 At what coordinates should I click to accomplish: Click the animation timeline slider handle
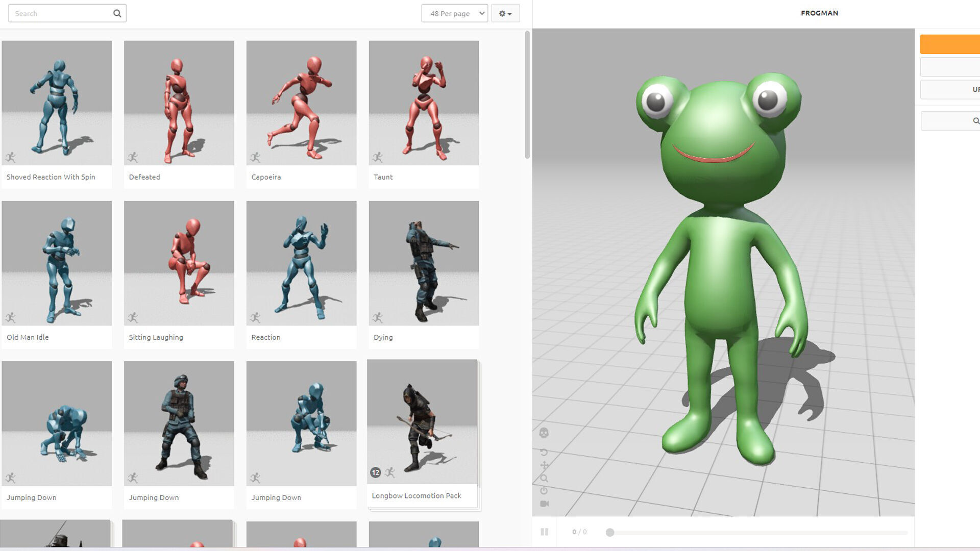click(610, 533)
